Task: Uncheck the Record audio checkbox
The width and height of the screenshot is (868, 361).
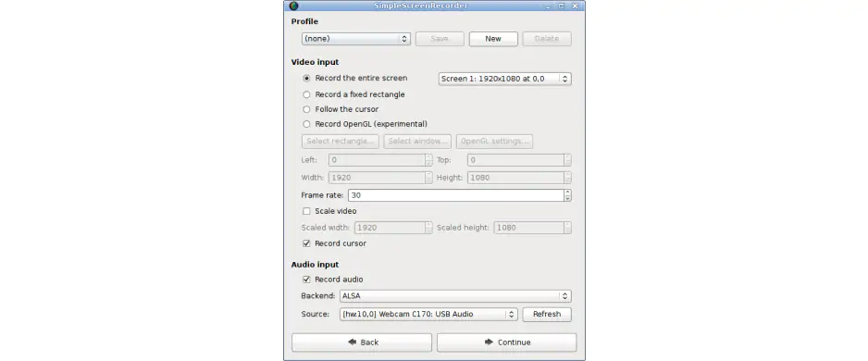Action: click(x=306, y=280)
